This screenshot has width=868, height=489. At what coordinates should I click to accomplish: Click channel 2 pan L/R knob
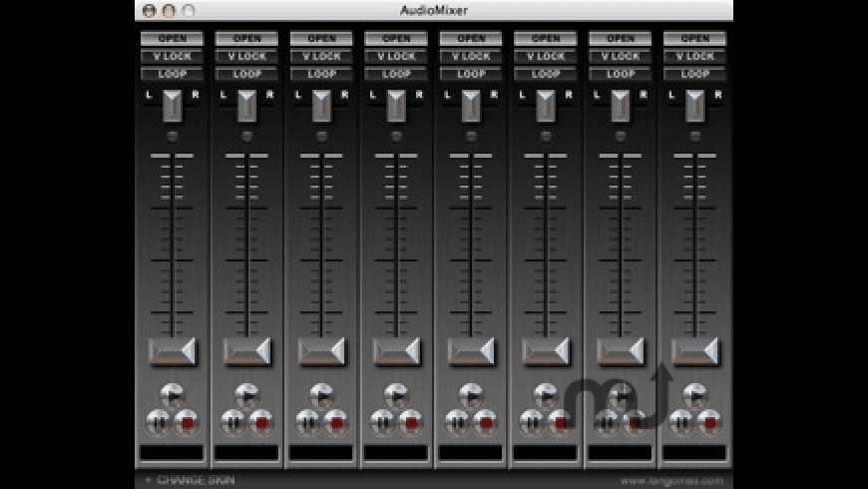[x=246, y=105]
